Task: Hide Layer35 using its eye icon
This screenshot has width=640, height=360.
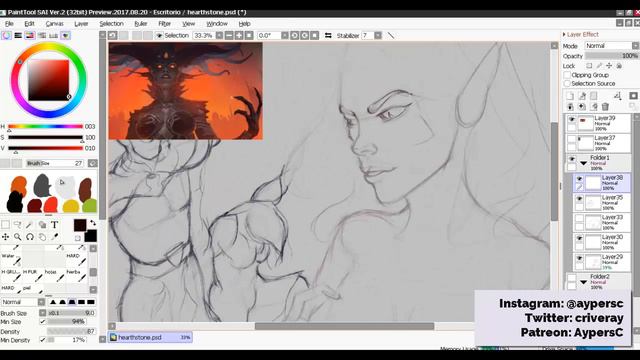Action: [x=579, y=199]
